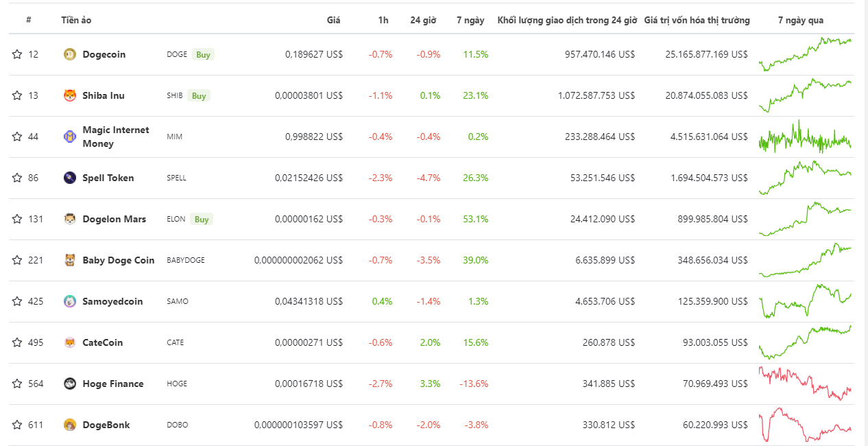Click the Spell Token logo icon
868x446 pixels.
69,178
